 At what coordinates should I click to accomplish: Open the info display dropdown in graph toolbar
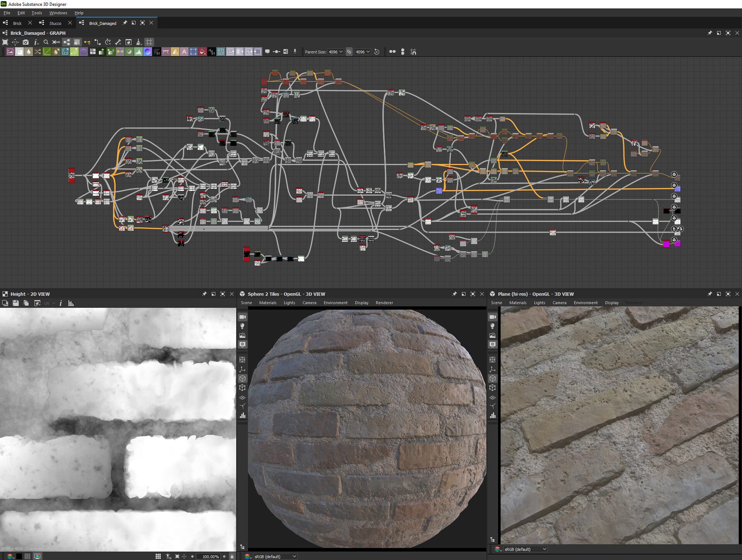coord(36,42)
